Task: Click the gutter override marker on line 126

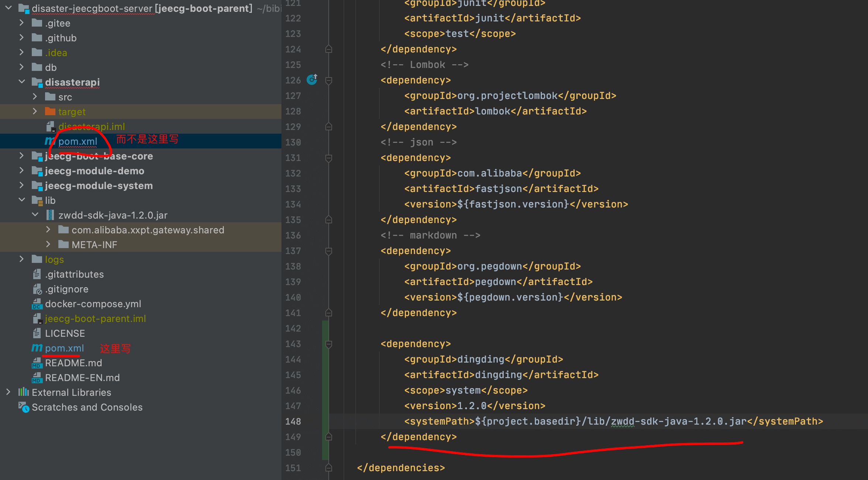Action: (x=312, y=80)
